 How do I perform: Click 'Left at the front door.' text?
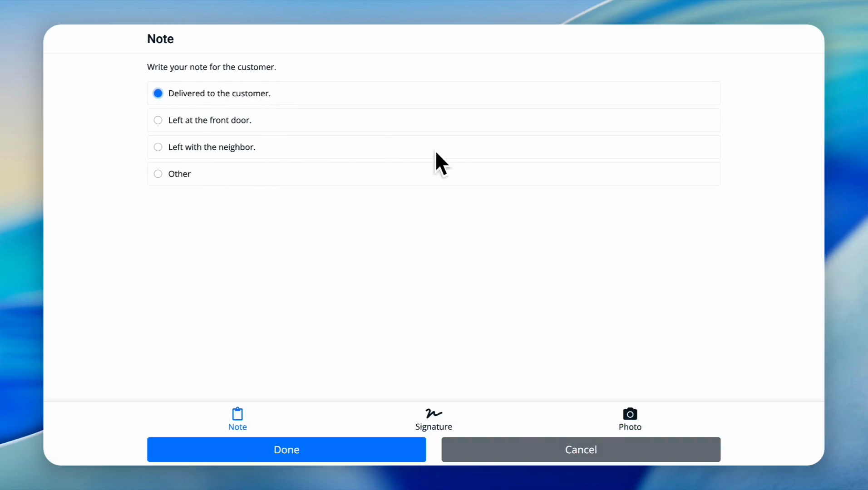click(210, 120)
